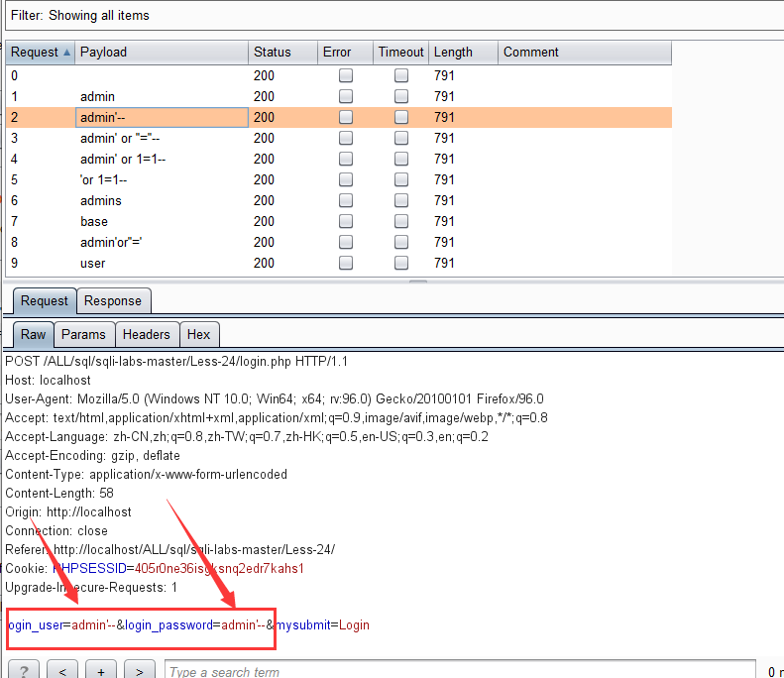Toggle Timeout checkbox for request 4
Image resolution: width=784 pixels, height=678 pixels.
(x=401, y=159)
